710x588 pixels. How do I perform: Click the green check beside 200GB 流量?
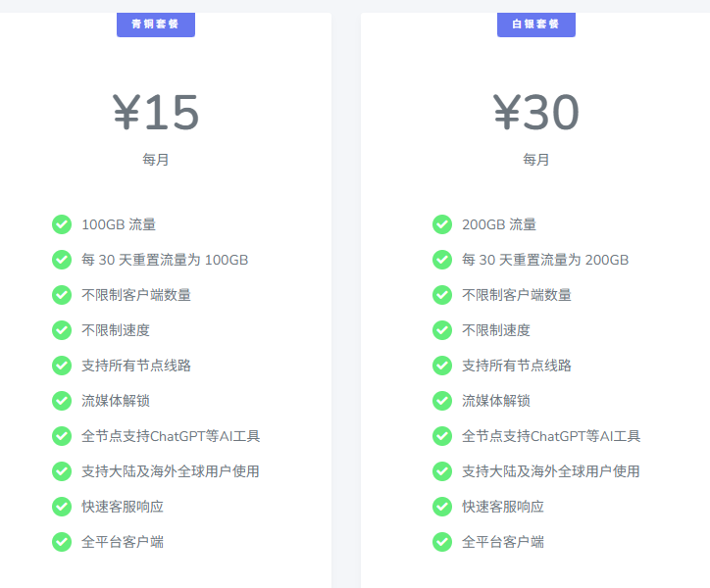click(442, 224)
